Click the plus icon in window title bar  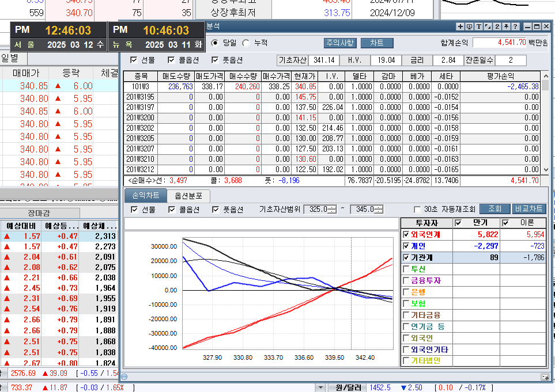[x=460, y=26]
